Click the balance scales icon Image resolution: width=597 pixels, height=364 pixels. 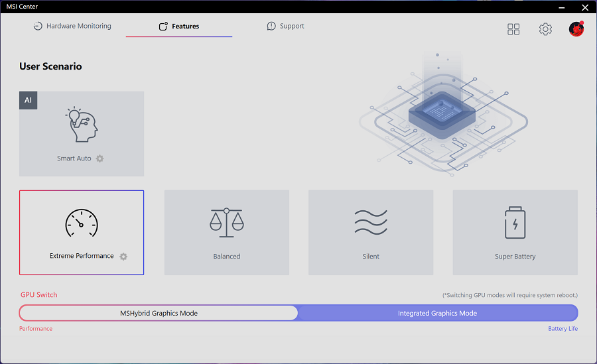click(x=227, y=223)
